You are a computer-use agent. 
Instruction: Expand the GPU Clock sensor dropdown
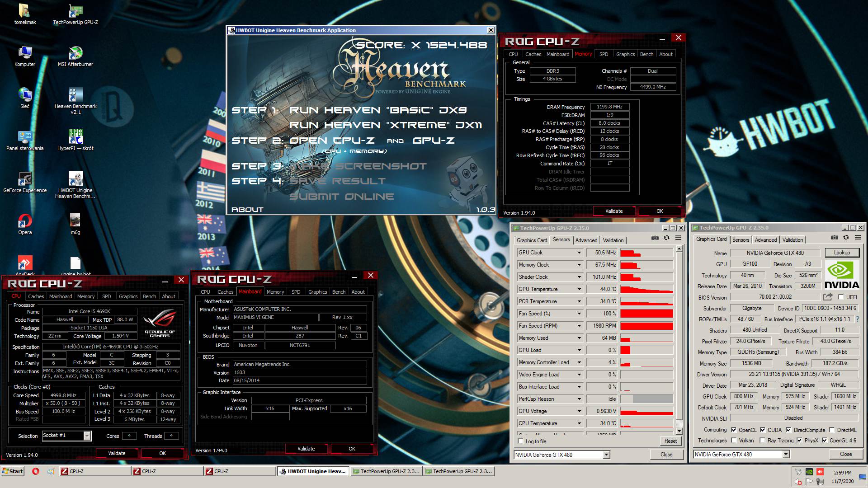579,253
